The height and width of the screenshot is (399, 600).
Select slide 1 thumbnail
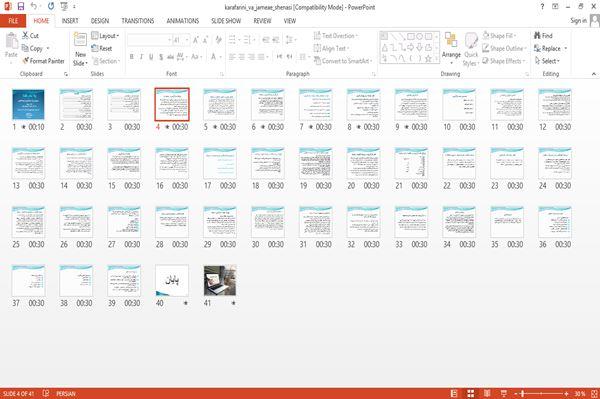28,104
